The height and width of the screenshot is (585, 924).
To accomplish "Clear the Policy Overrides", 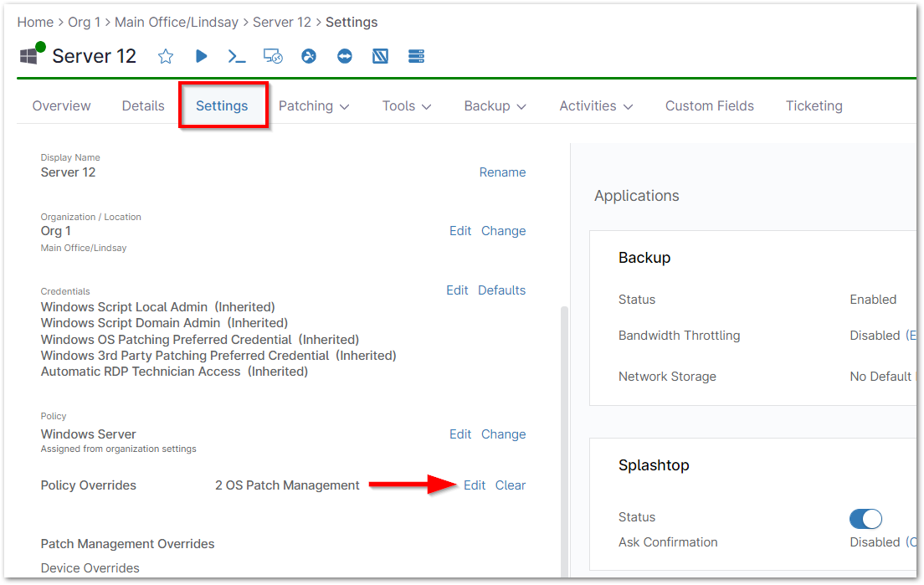I will coord(511,485).
